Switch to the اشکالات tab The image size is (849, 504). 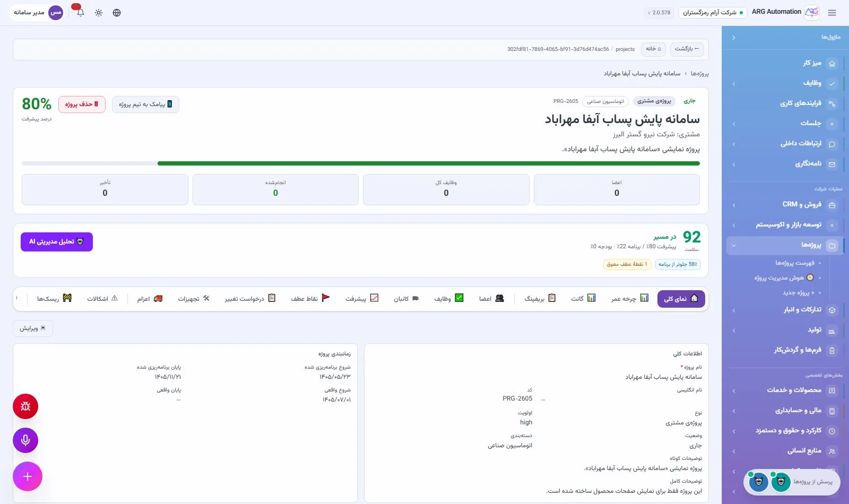pyautogui.click(x=102, y=299)
